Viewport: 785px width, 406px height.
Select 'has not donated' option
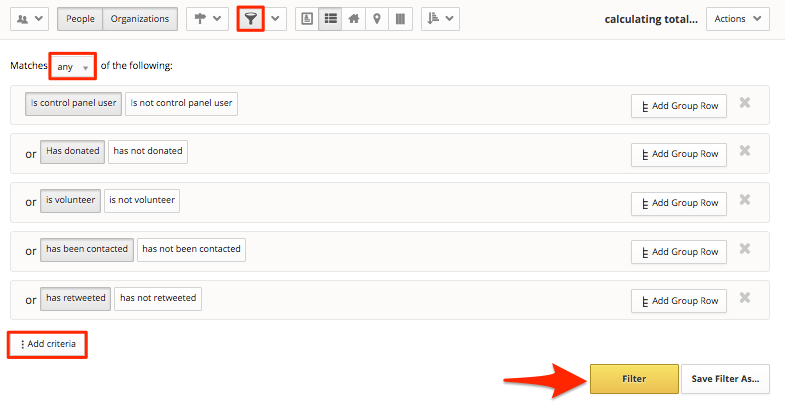pyautogui.click(x=148, y=151)
